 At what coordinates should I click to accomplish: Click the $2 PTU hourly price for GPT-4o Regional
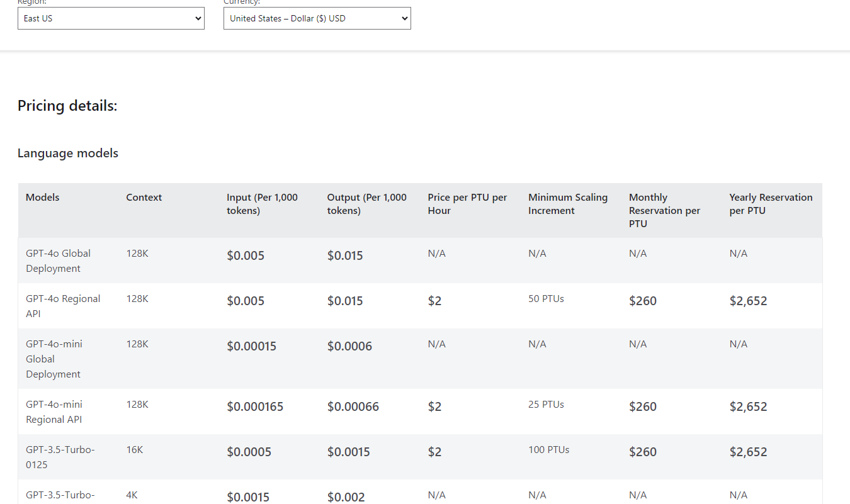coord(434,301)
